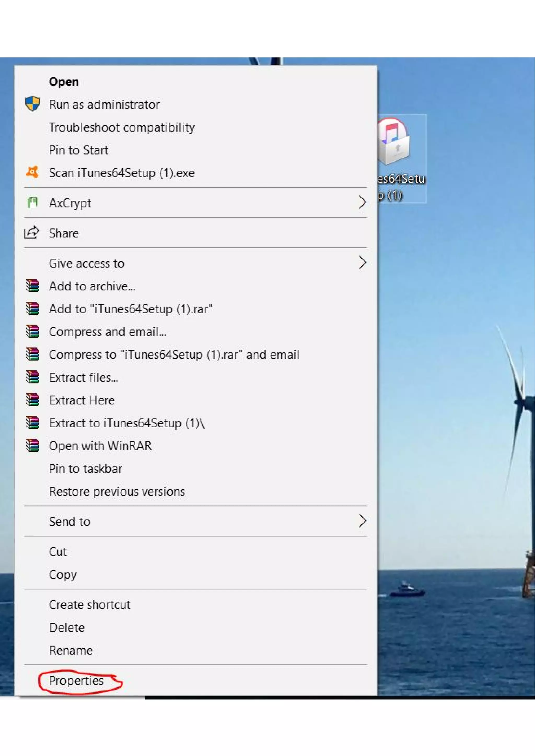Image resolution: width=535 pixels, height=756 pixels.
Task: Select Troubleshoot compatibility
Action: (x=121, y=127)
